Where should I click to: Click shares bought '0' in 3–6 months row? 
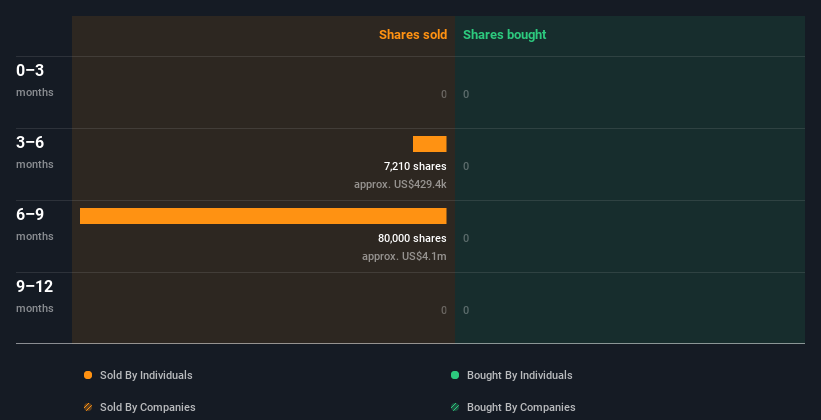coord(466,167)
